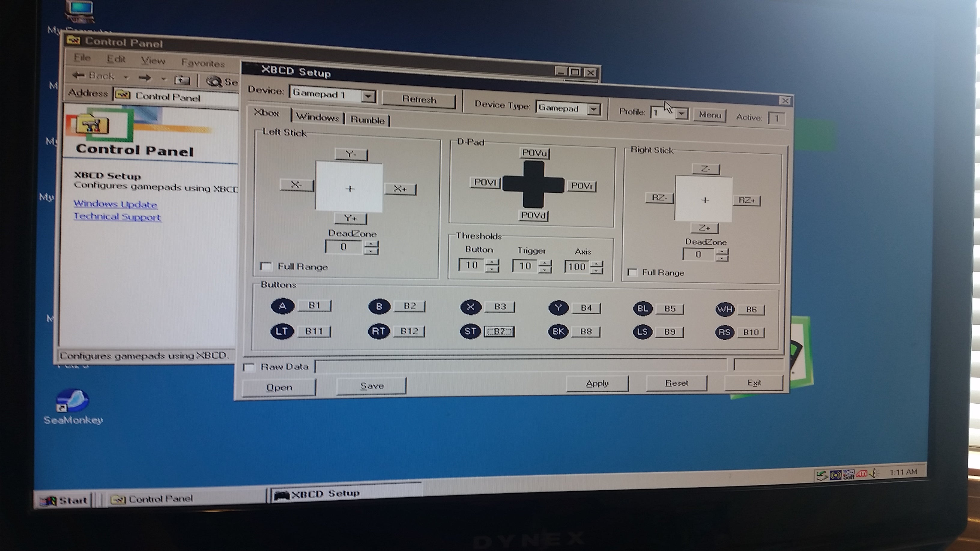Click the Left Stick position preview box
This screenshot has height=551, width=980.
pos(349,187)
